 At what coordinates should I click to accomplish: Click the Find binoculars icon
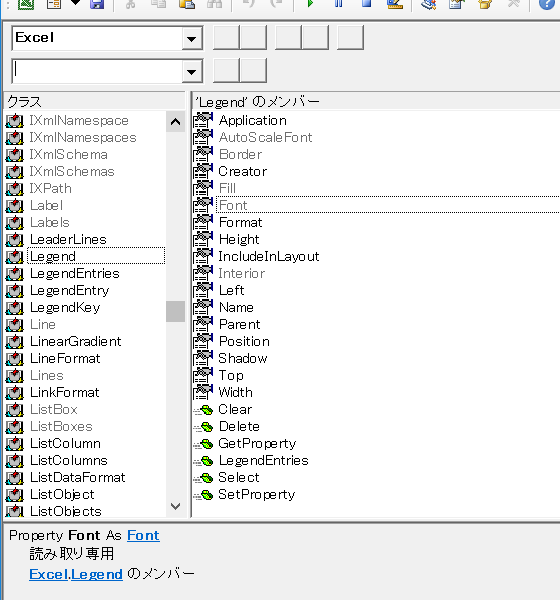(x=215, y=4)
